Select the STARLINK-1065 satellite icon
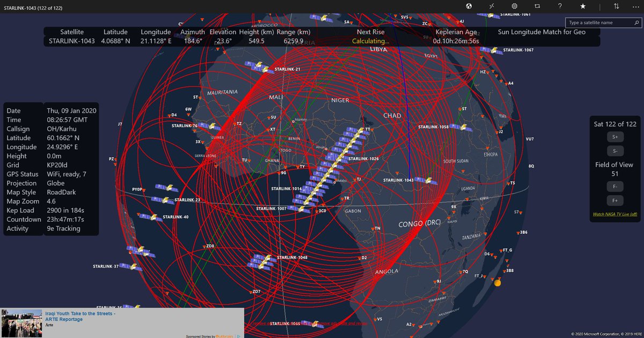644x338 pixels. pos(311,324)
